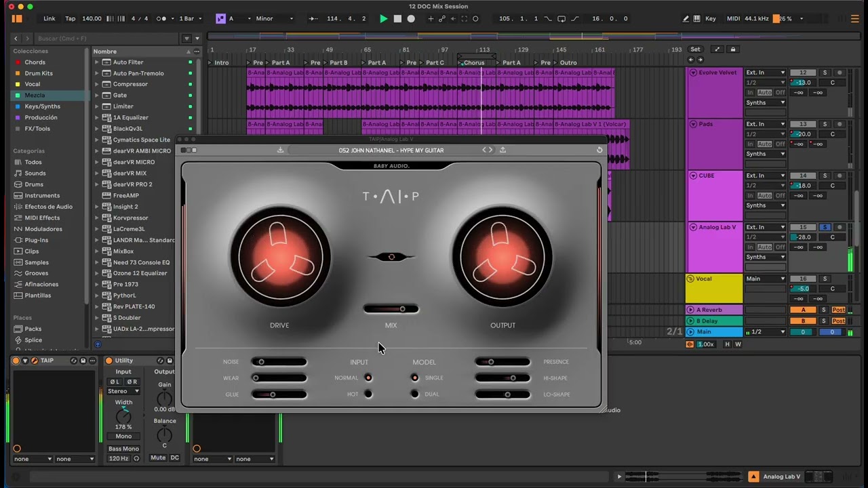Click the TAIP Noise slider
Image resolution: width=868 pixels, height=488 pixels.
tap(279, 362)
